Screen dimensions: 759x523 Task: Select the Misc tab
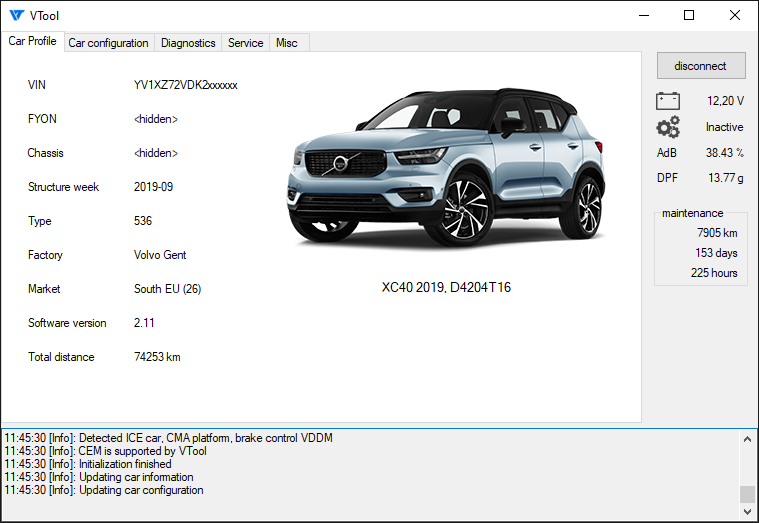pyautogui.click(x=287, y=43)
